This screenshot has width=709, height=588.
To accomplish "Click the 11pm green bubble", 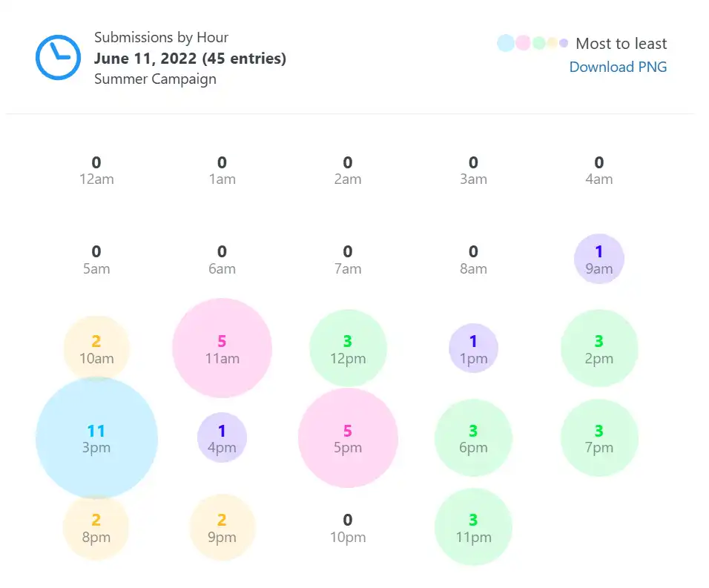I will pos(473,527).
